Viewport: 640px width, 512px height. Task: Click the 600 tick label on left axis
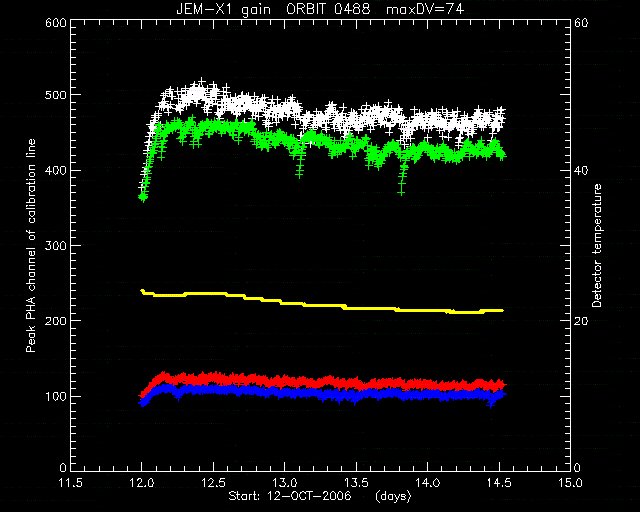pyautogui.click(x=56, y=23)
